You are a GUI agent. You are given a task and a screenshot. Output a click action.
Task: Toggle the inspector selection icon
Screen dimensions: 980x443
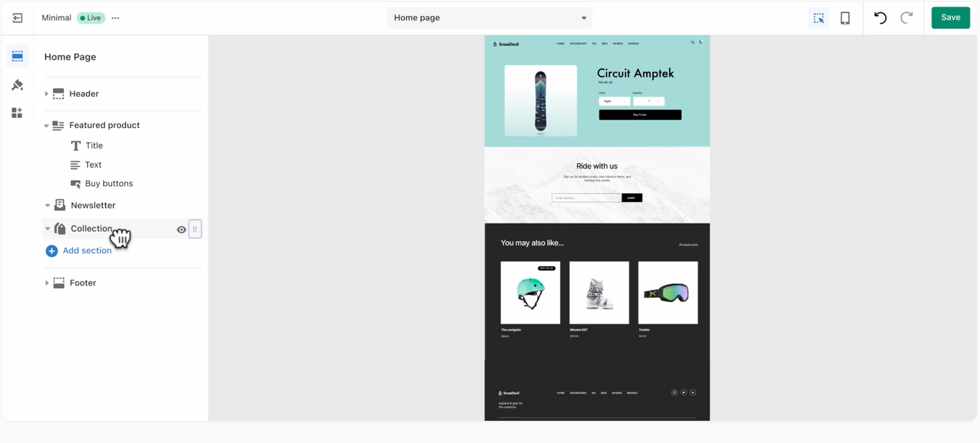pyautogui.click(x=819, y=18)
